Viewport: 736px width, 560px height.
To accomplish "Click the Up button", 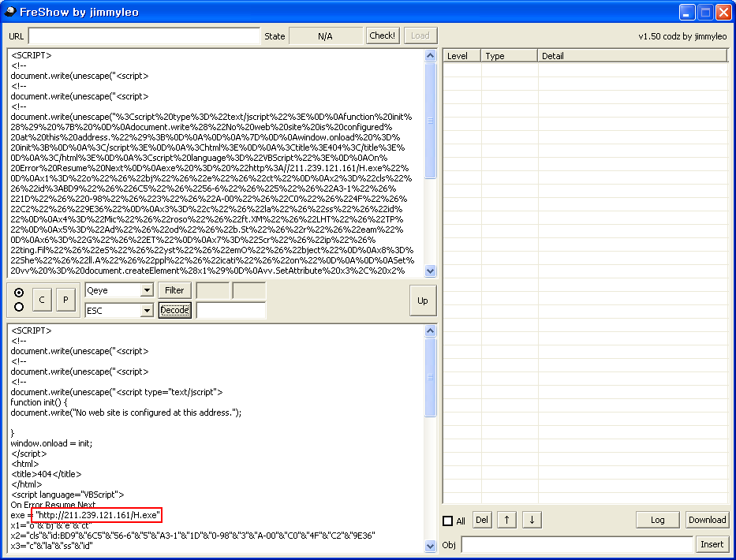I will (x=423, y=301).
